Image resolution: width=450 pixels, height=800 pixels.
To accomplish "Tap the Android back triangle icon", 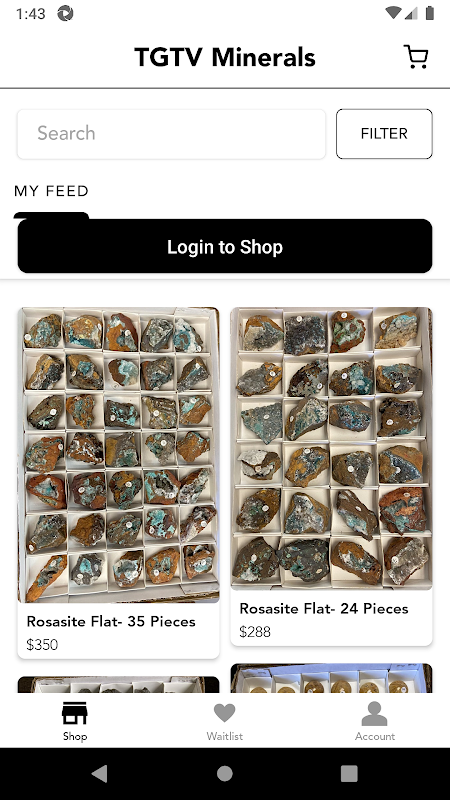I will coord(99,773).
